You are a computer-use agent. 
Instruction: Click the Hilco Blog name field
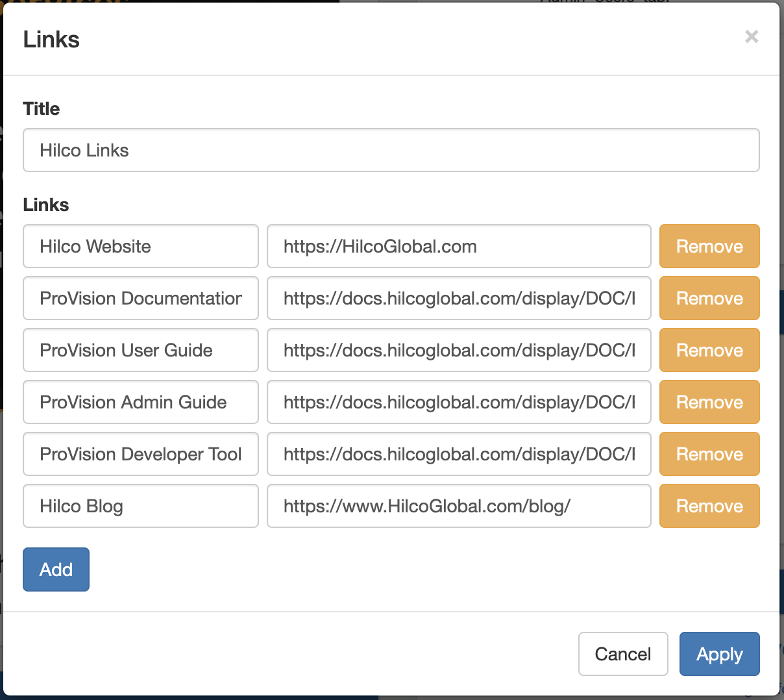(x=140, y=506)
